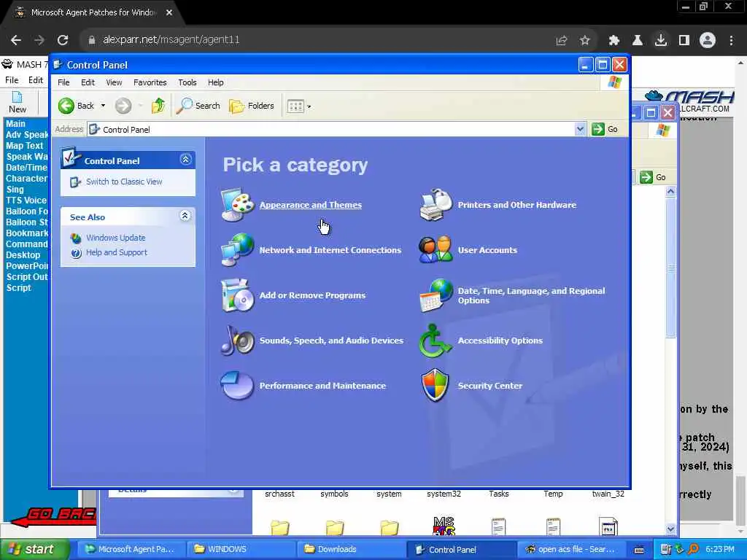Bookmark page with star icon
The image size is (747, 560).
[x=584, y=41]
